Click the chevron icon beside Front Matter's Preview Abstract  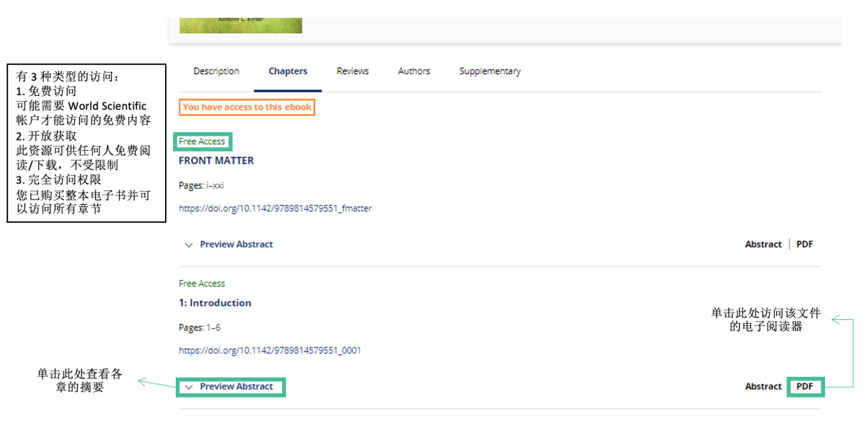[x=189, y=245]
